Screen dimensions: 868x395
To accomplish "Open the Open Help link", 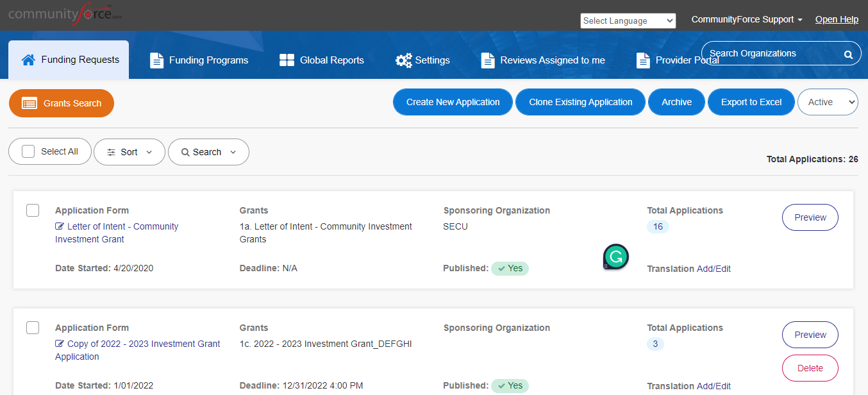I will tap(837, 20).
